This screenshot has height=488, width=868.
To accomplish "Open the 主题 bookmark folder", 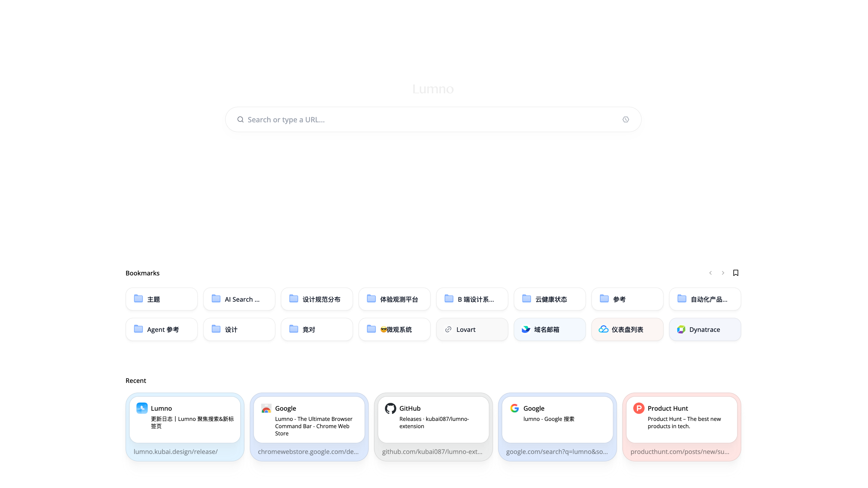I will click(x=162, y=299).
